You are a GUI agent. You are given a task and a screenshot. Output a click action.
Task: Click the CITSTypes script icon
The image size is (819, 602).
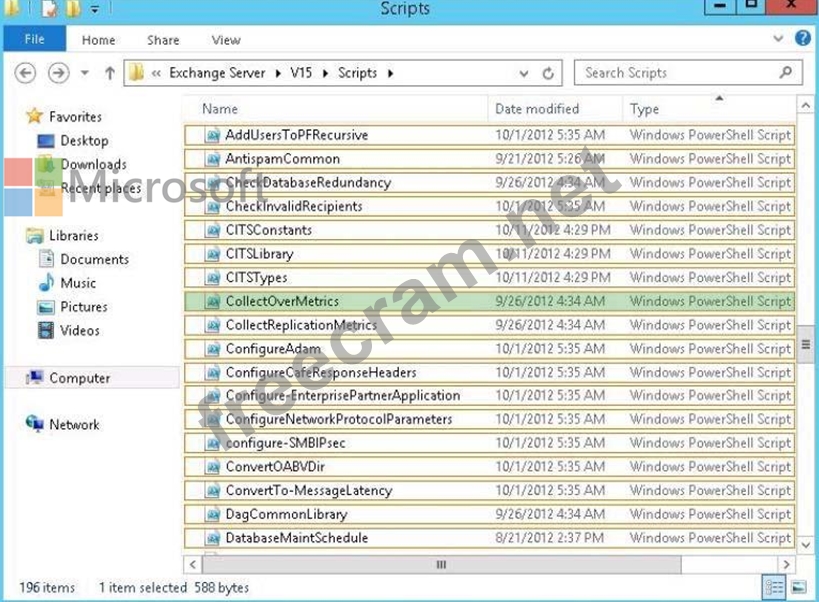pos(213,278)
